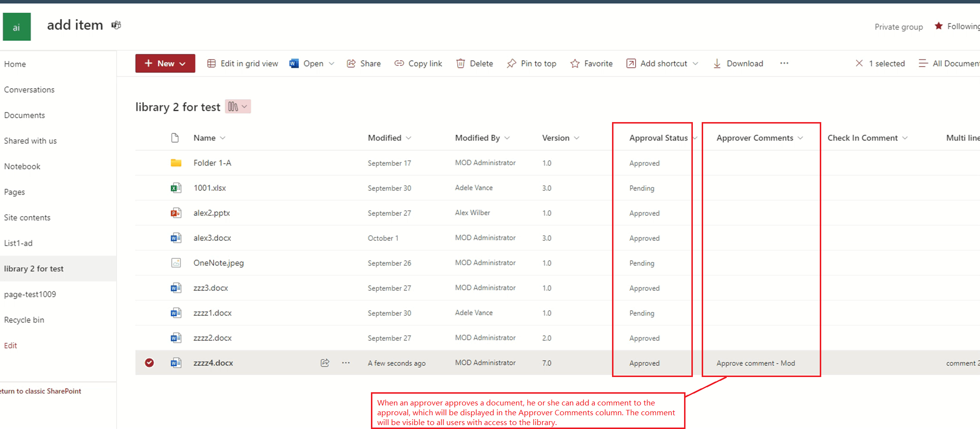Click the file type column header icon
This screenshot has width=980, height=429.
(175, 138)
